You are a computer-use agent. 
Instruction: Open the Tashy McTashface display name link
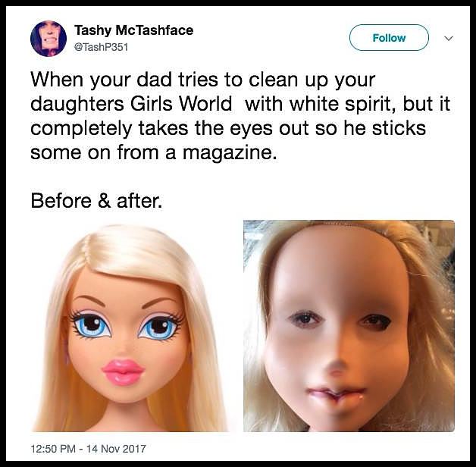pos(133,30)
